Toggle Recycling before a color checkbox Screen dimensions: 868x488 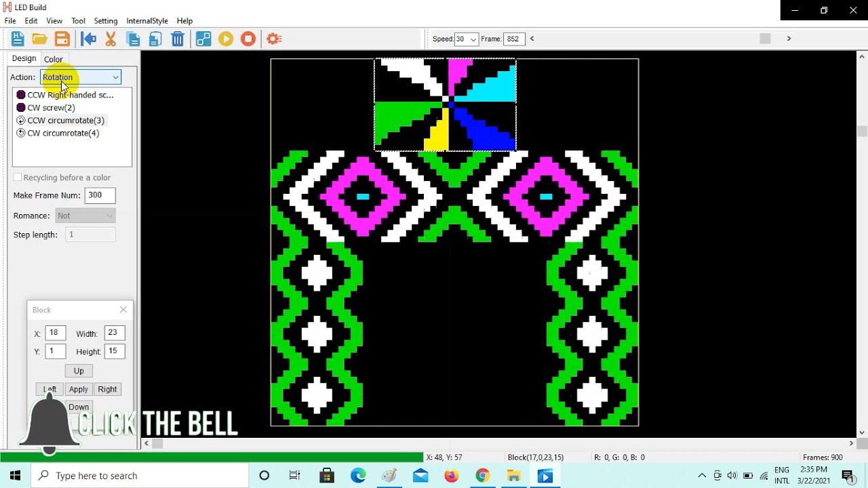18,178
